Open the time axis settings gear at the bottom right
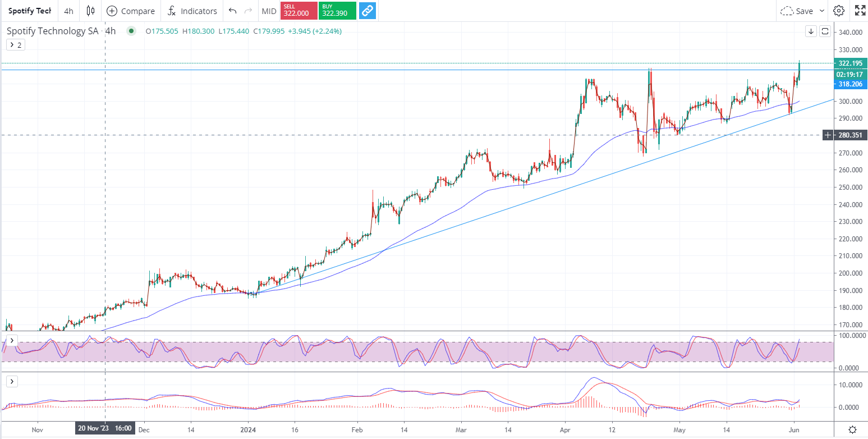The image size is (868, 439). coord(852,429)
